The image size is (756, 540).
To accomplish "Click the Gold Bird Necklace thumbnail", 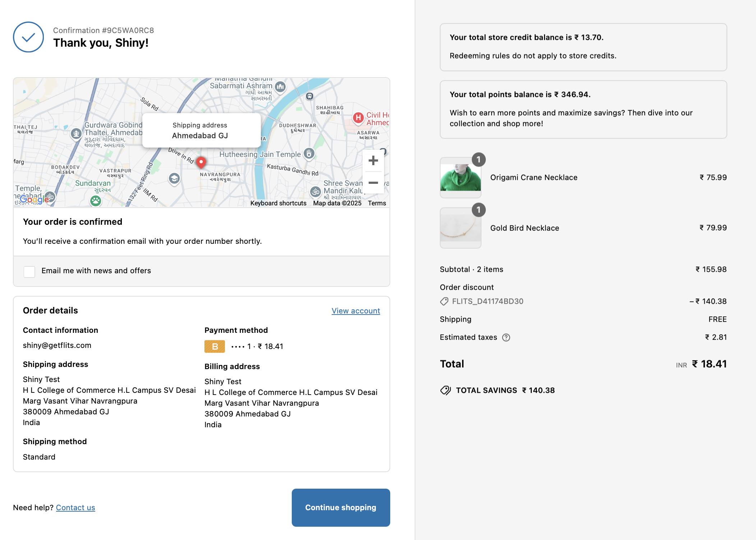I will [x=460, y=228].
